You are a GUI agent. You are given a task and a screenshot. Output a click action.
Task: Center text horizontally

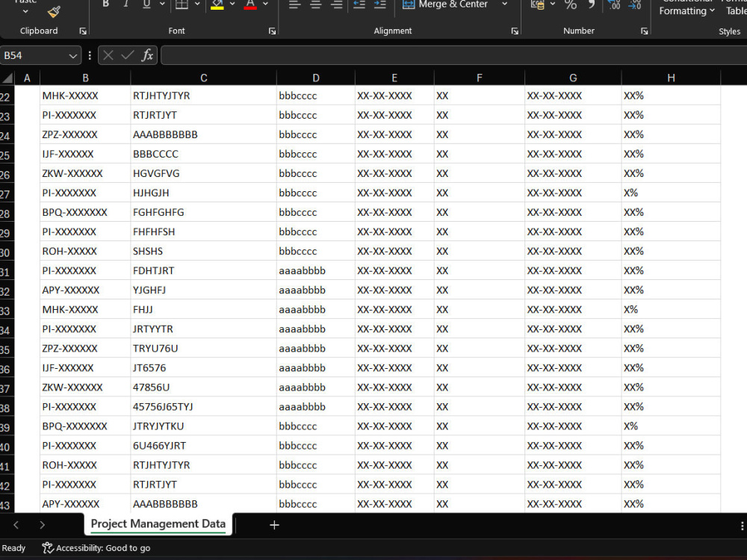(x=315, y=4)
